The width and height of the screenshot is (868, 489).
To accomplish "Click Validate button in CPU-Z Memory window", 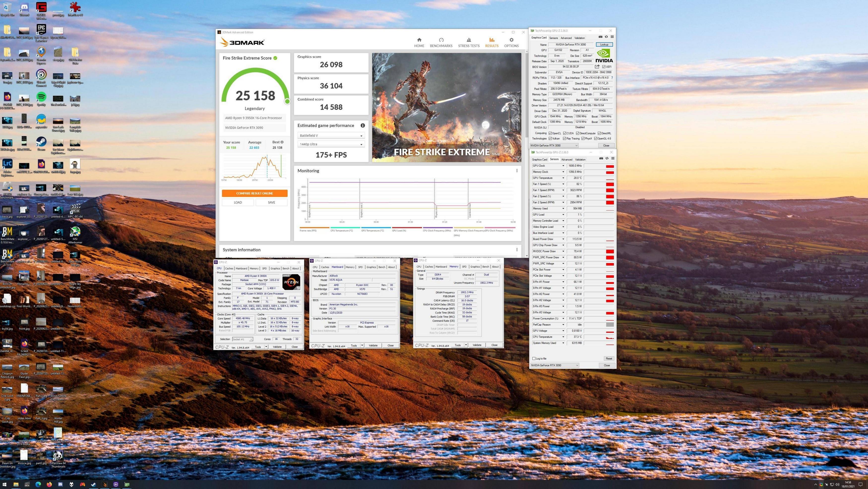I will pos(477,345).
